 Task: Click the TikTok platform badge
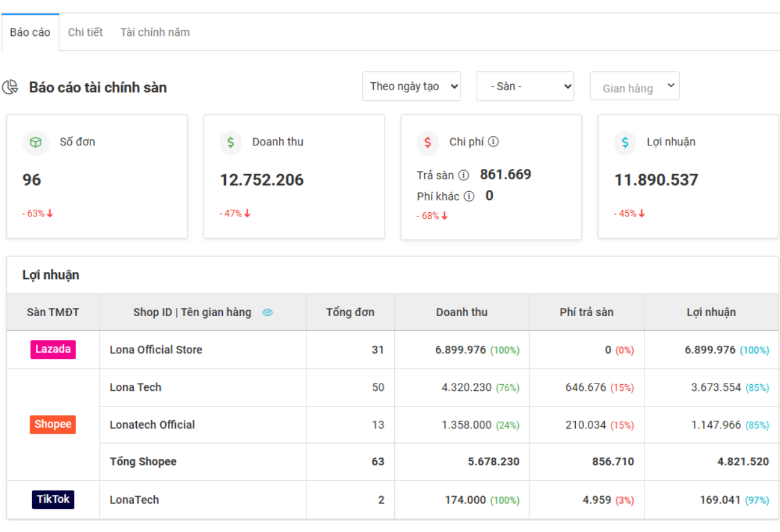53,499
